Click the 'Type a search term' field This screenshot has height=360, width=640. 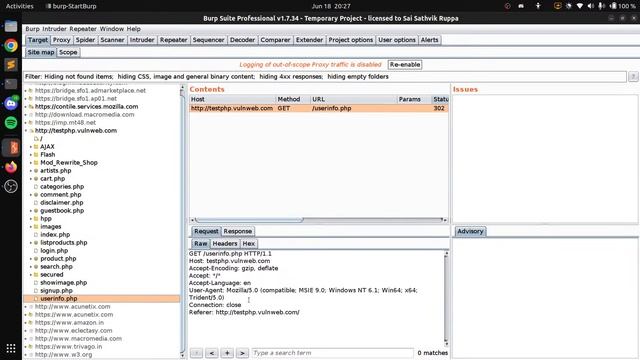click(332, 353)
